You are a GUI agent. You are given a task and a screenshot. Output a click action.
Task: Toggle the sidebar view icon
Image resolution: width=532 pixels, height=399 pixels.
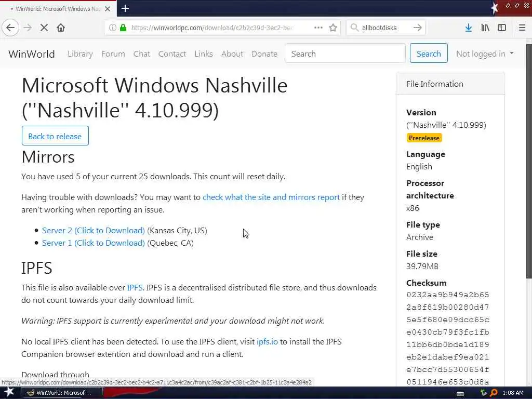click(502, 28)
